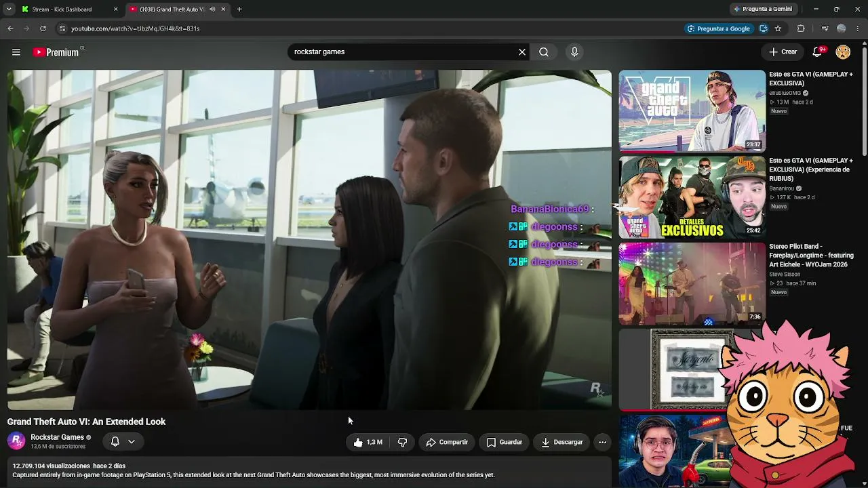The height and width of the screenshot is (488, 868).
Task: Open the Crear create menu
Action: coord(783,52)
